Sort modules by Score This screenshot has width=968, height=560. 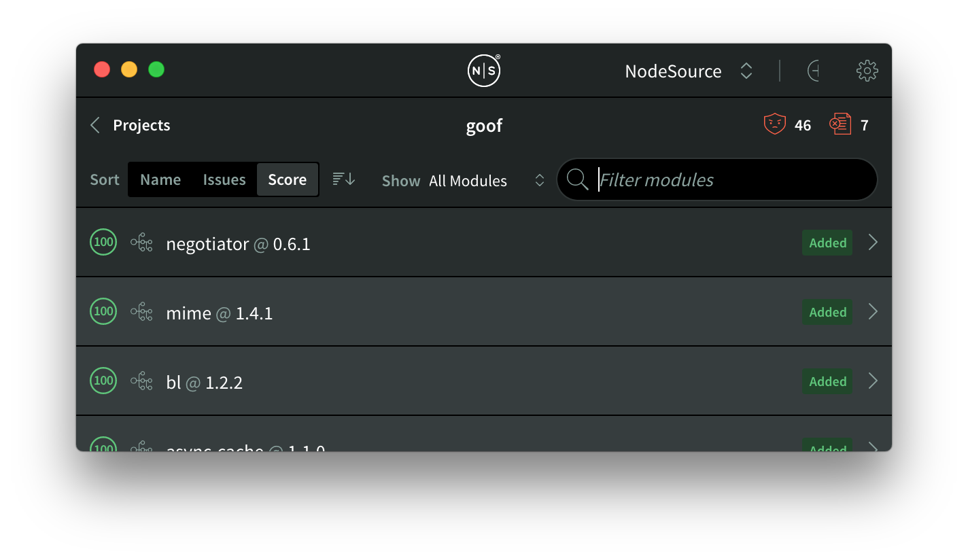pos(287,179)
